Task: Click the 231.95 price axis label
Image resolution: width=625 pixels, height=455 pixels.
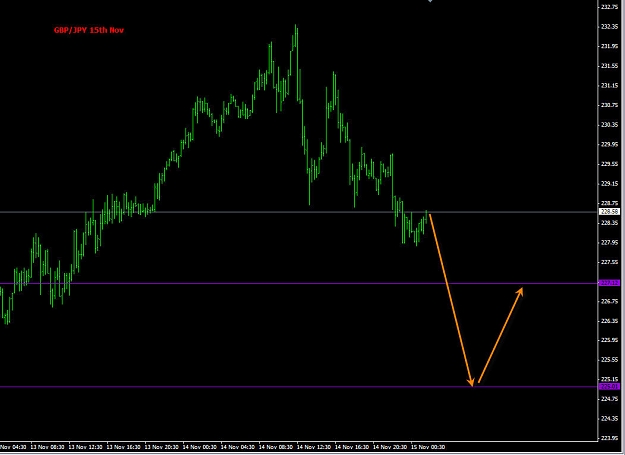Action: tap(609, 46)
